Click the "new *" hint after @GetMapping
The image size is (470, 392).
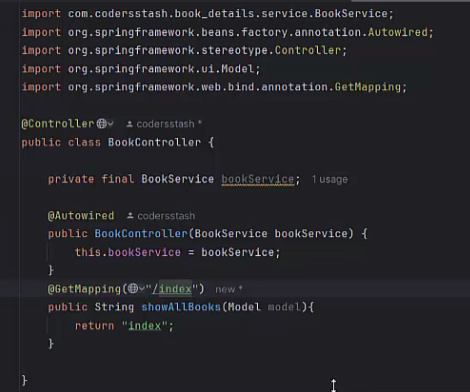click(229, 289)
